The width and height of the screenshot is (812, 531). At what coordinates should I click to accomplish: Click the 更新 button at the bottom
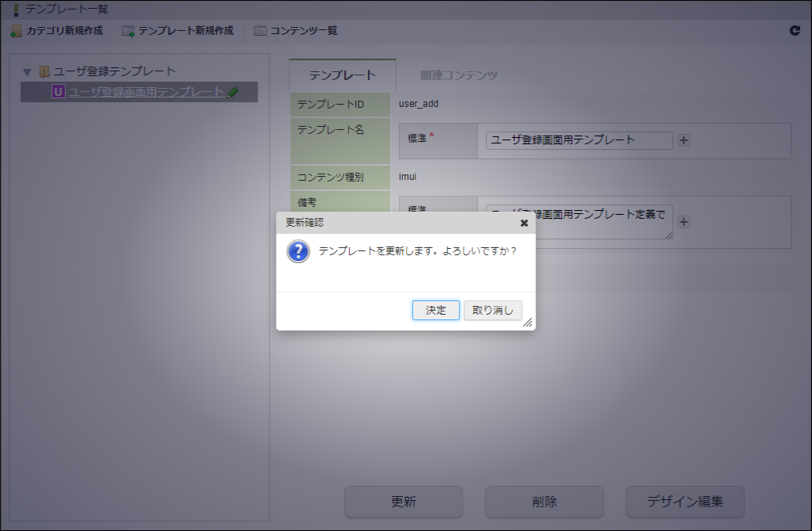(404, 502)
